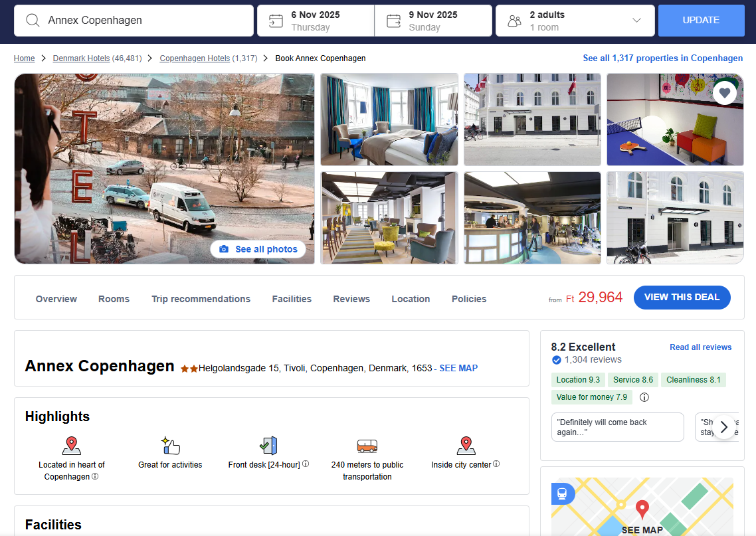The width and height of the screenshot is (756, 536).
Task: Open the large street view hotel photo
Action: 164,169
